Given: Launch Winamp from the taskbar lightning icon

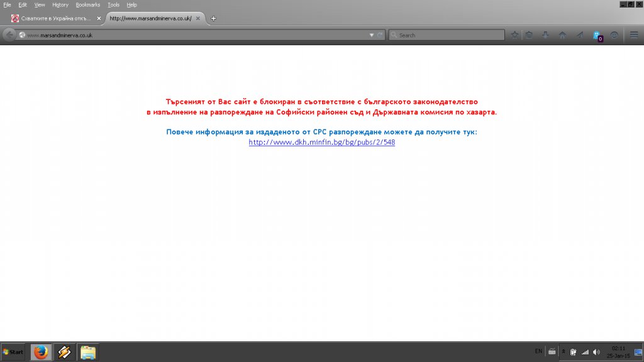Looking at the screenshot, I should (64, 352).
